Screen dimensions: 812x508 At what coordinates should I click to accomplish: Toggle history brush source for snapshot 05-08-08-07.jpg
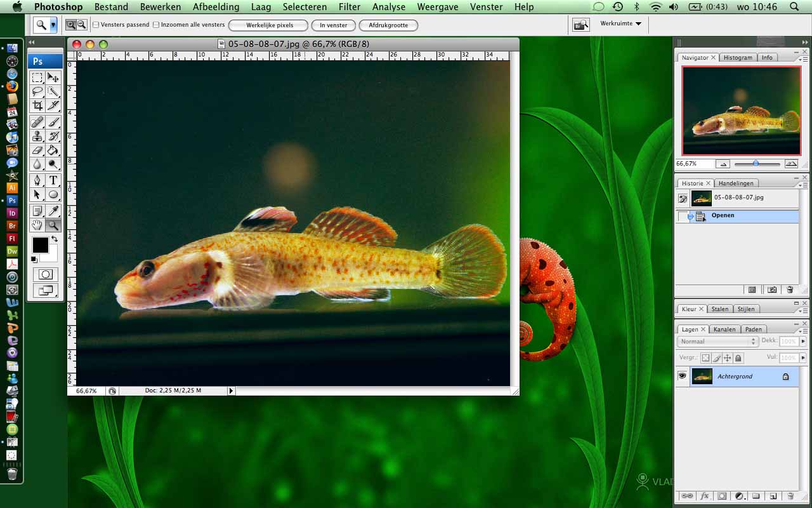click(683, 198)
